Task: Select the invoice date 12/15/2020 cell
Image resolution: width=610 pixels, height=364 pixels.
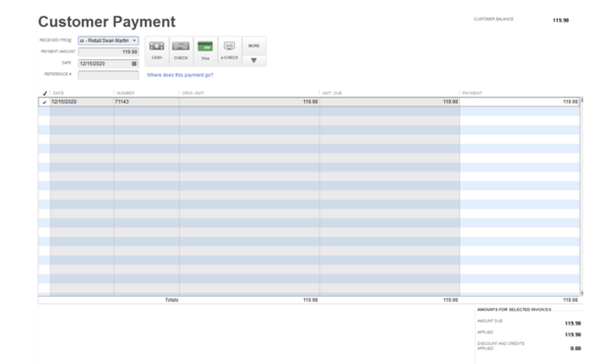Action: point(82,102)
